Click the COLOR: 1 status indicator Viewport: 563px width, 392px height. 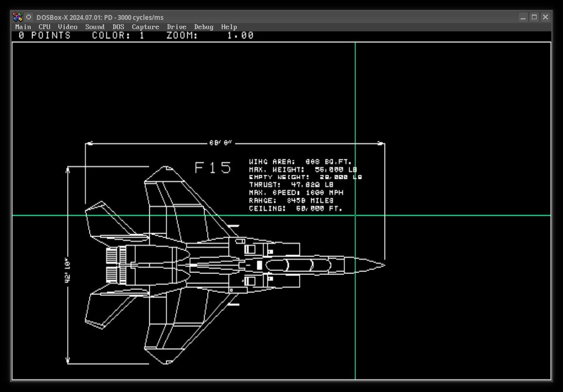[x=118, y=35]
